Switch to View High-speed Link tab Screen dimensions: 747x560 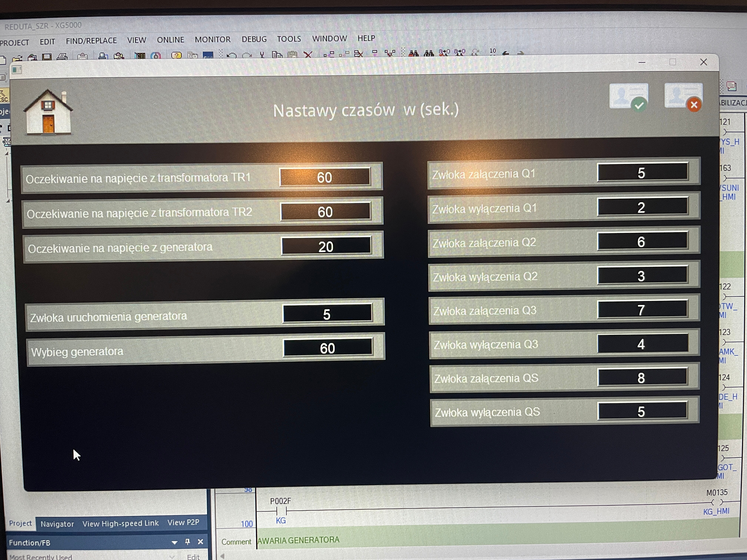[120, 523]
